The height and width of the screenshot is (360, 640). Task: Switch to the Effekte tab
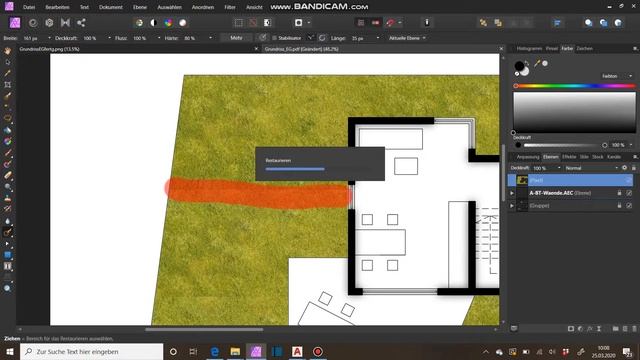click(x=569, y=157)
